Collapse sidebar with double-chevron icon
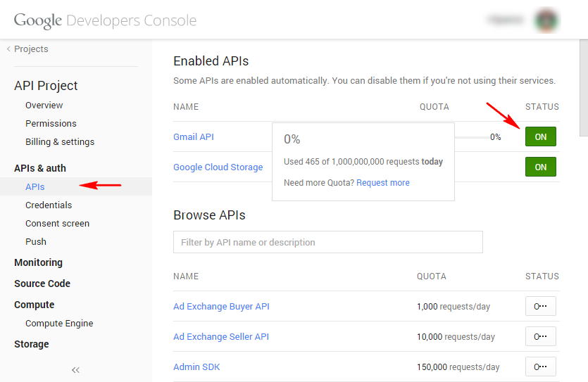The image size is (588, 382). 75,370
